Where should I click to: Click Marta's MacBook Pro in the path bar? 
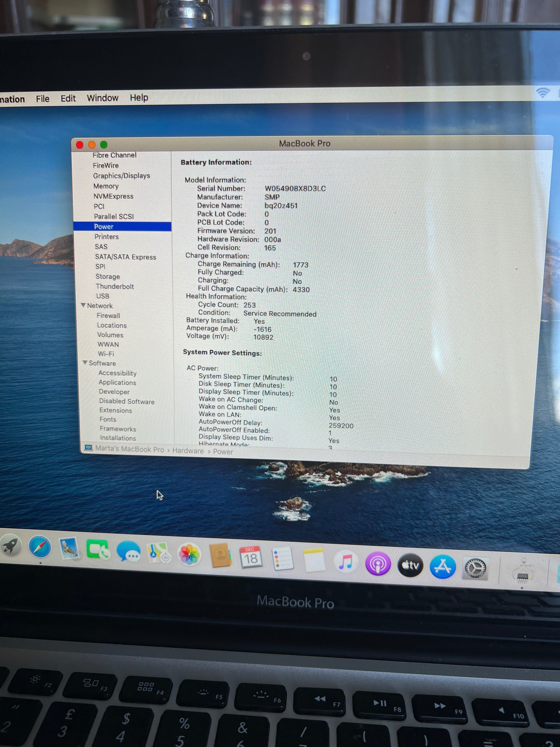tap(130, 449)
